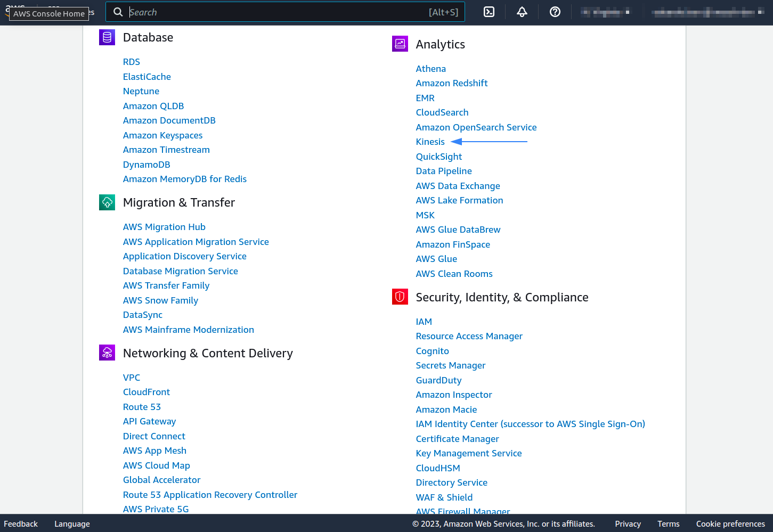This screenshot has height=532, width=773.
Task: Open AWS Lake Formation
Action: [459, 200]
